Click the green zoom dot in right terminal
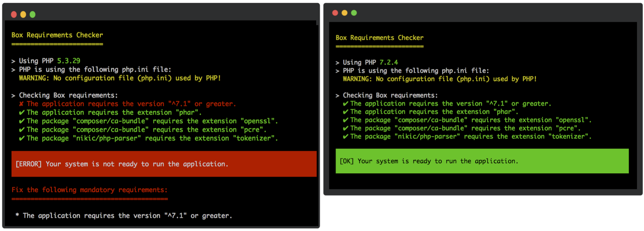This screenshot has height=231, width=644. [x=354, y=13]
